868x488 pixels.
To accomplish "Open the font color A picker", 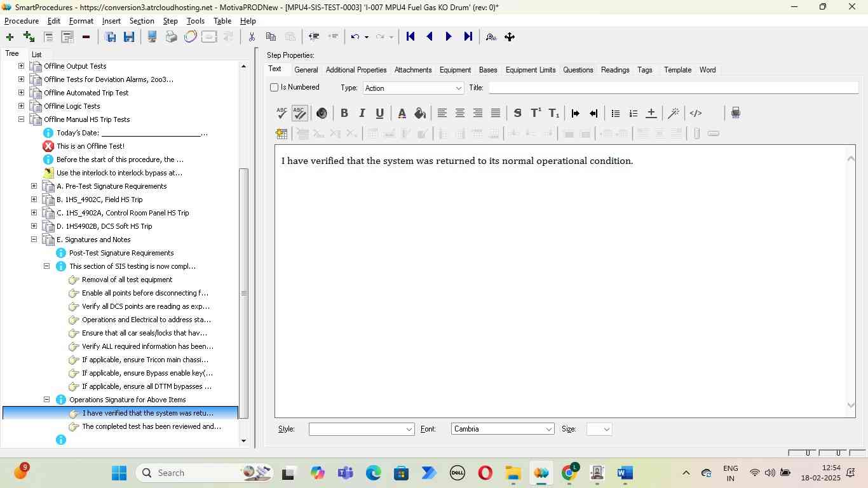I will tap(402, 113).
